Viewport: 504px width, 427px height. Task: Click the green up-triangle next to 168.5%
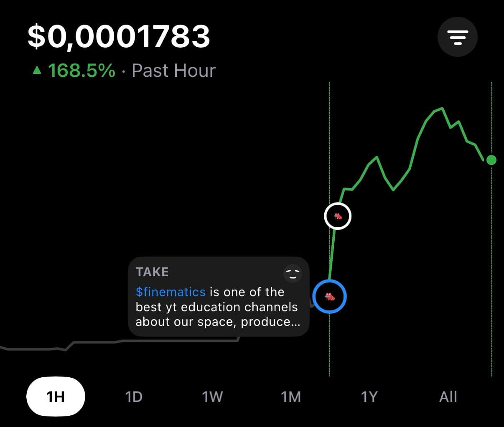(x=37, y=71)
